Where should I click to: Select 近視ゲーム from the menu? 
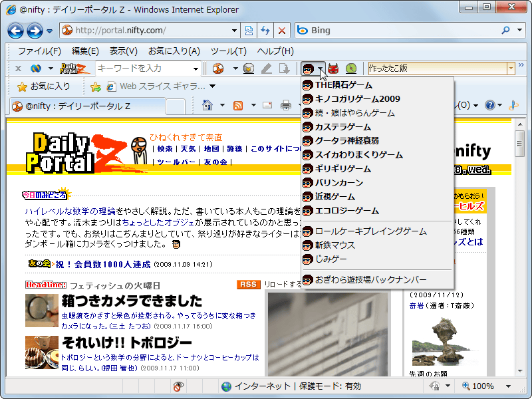point(377,197)
